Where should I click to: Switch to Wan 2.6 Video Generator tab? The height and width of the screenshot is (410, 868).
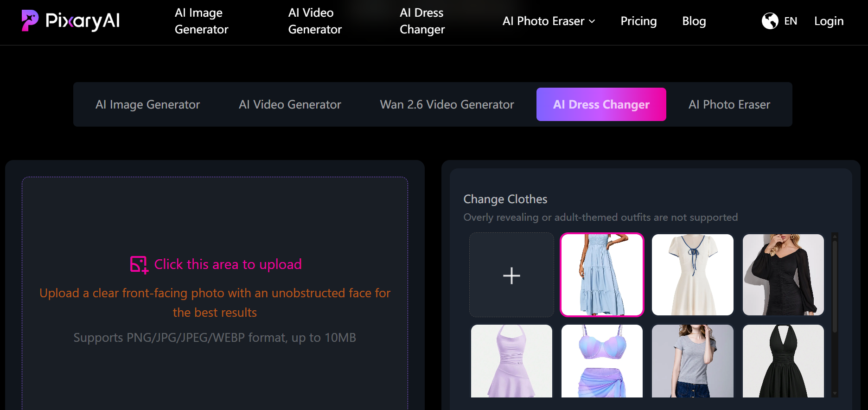click(x=447, y=104)
